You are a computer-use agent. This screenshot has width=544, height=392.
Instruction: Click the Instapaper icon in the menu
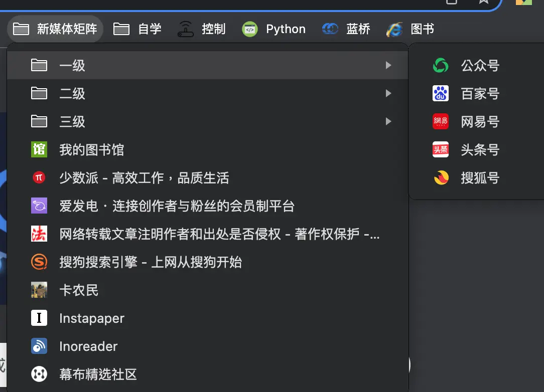(39, 318)
